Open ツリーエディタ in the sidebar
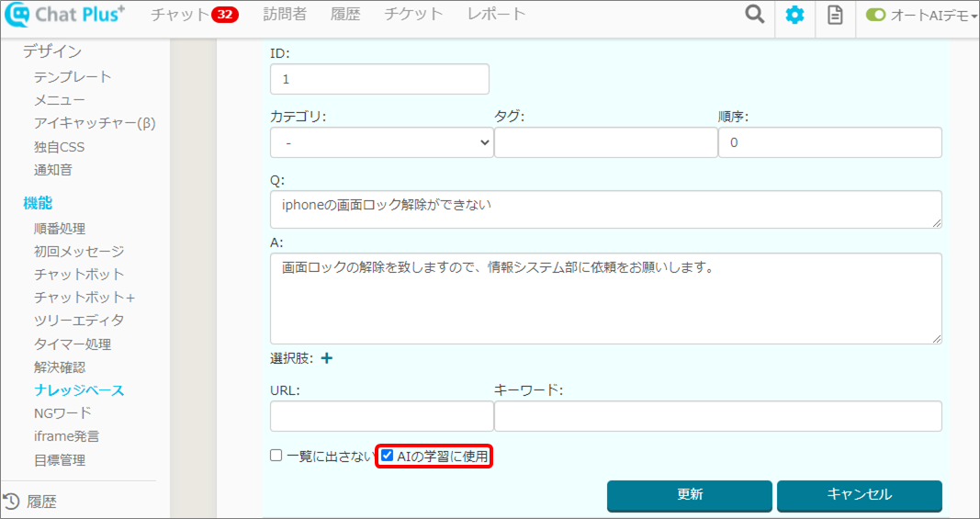 click(x=79, y=321)
